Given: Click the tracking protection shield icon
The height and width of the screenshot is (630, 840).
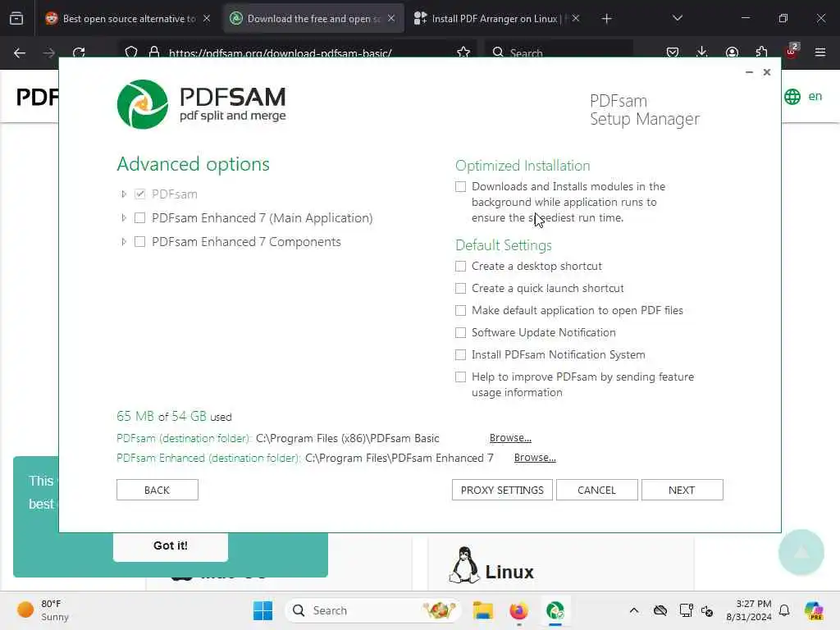Looking at the screenshot, I should 131,52.
